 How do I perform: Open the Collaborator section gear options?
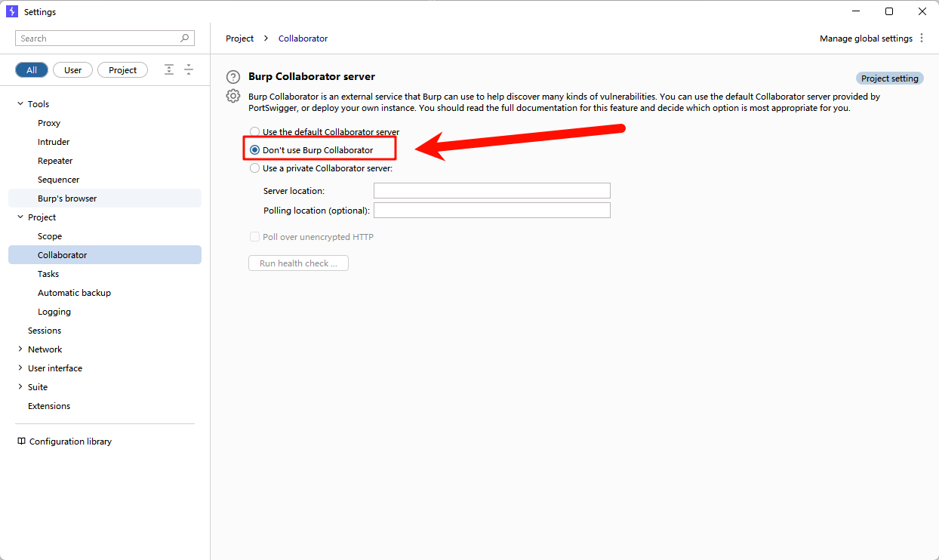point(233,96)
